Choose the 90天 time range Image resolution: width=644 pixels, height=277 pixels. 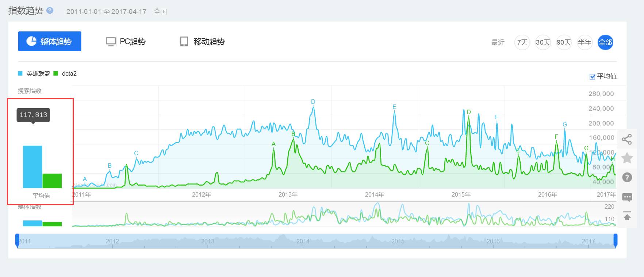click(564, 42)
